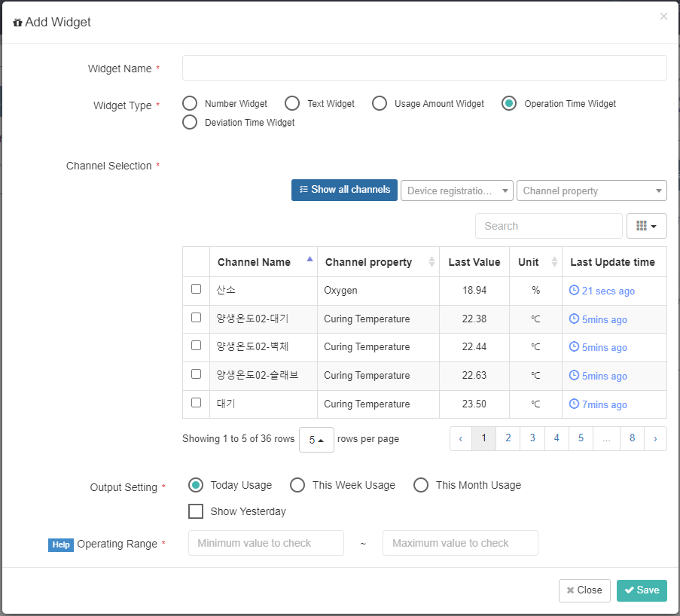This screenshot has width=680, height=616.
Task: Open the Device registration dropdown
Action: pyautogui.click(x=457, y=191)
